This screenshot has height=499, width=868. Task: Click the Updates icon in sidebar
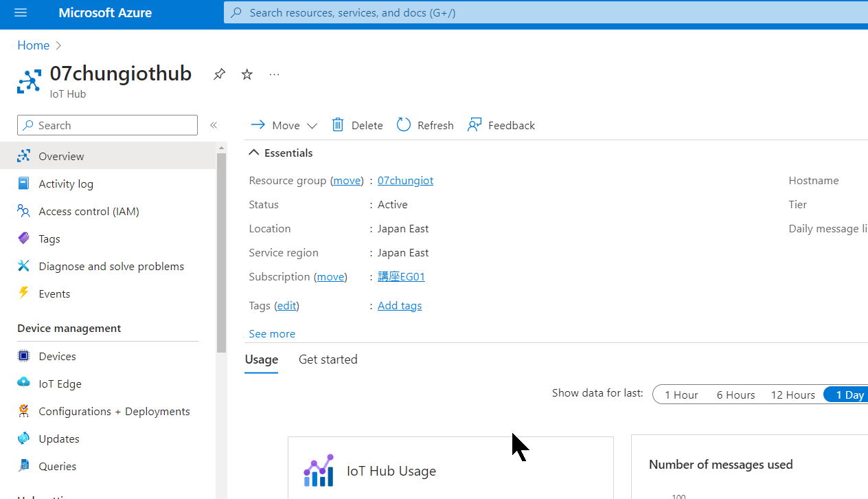[x=24, y=439]
